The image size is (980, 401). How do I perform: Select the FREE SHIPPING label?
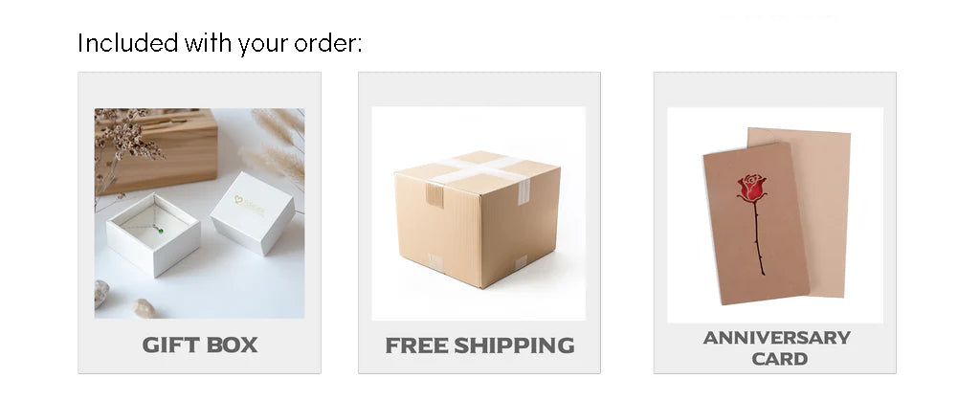479,345
